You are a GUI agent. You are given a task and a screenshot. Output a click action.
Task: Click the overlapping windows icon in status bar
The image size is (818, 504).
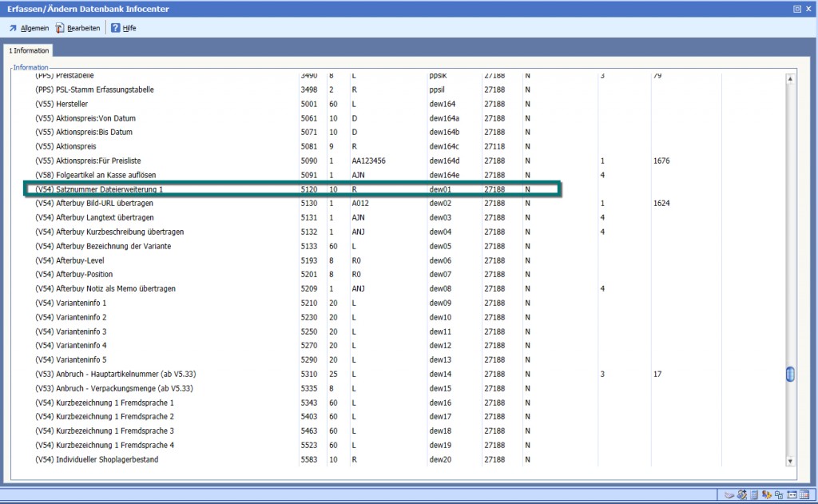coord(779,495)
